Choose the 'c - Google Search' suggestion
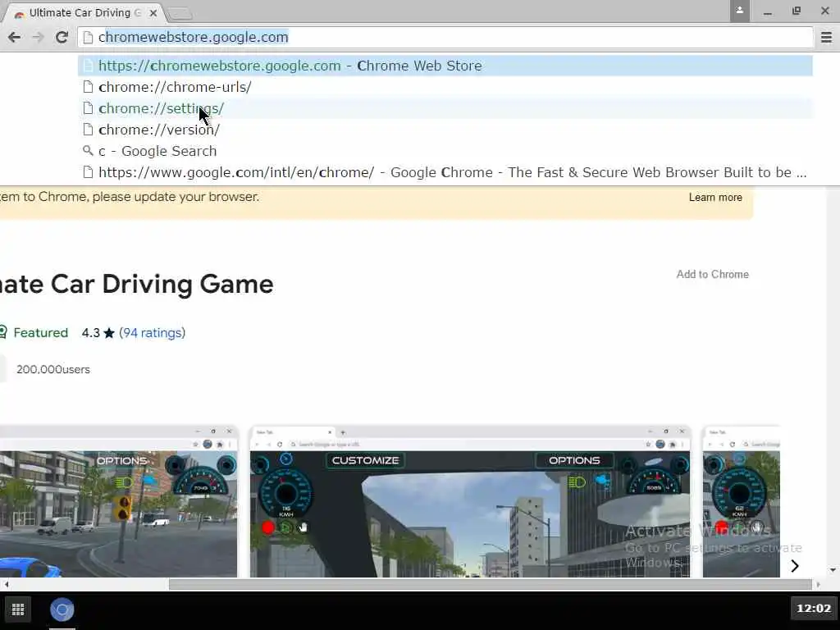 [x=445, y=151]
